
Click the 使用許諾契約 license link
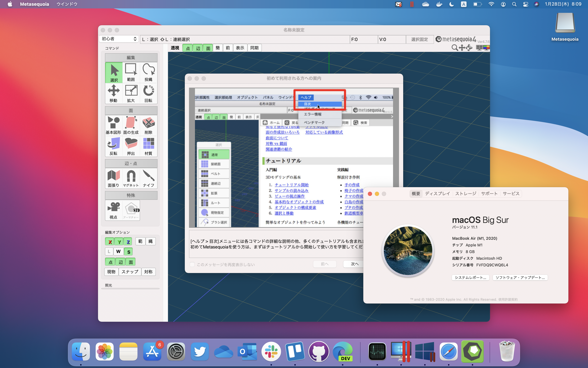pyautogui.click(x=508, y=300)
